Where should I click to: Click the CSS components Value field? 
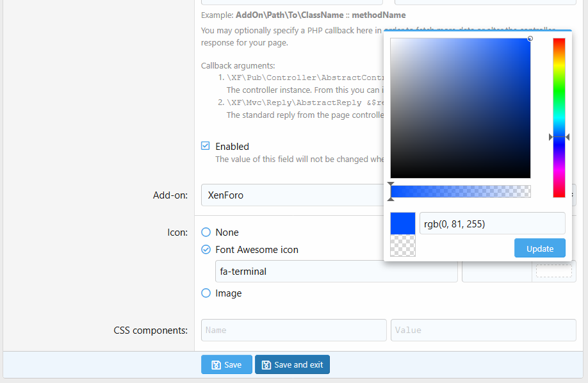(x=484, y=330)
